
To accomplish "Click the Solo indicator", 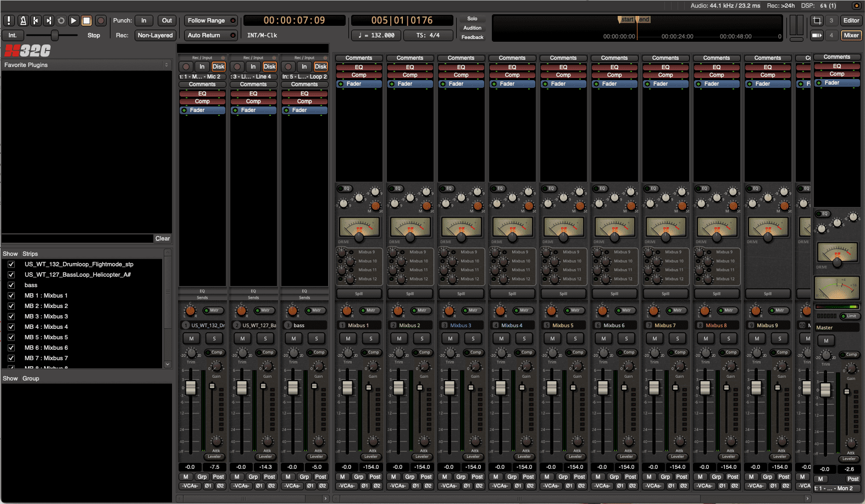I will point(472,19).
